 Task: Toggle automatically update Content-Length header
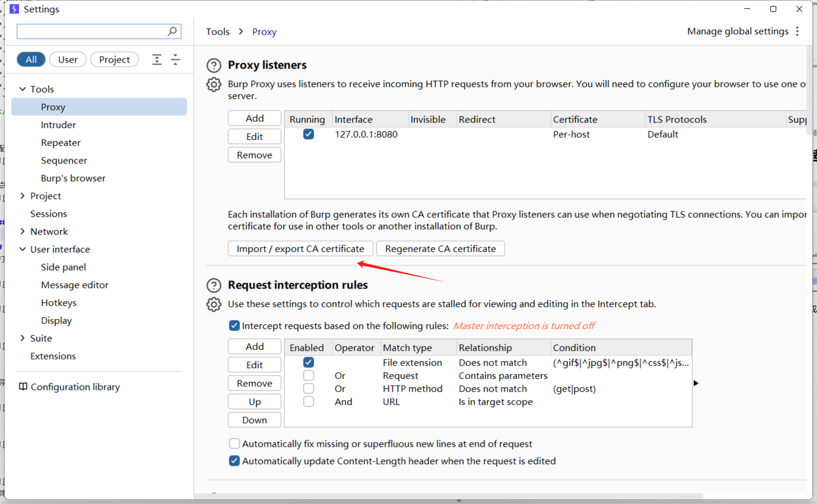point(234,461)
